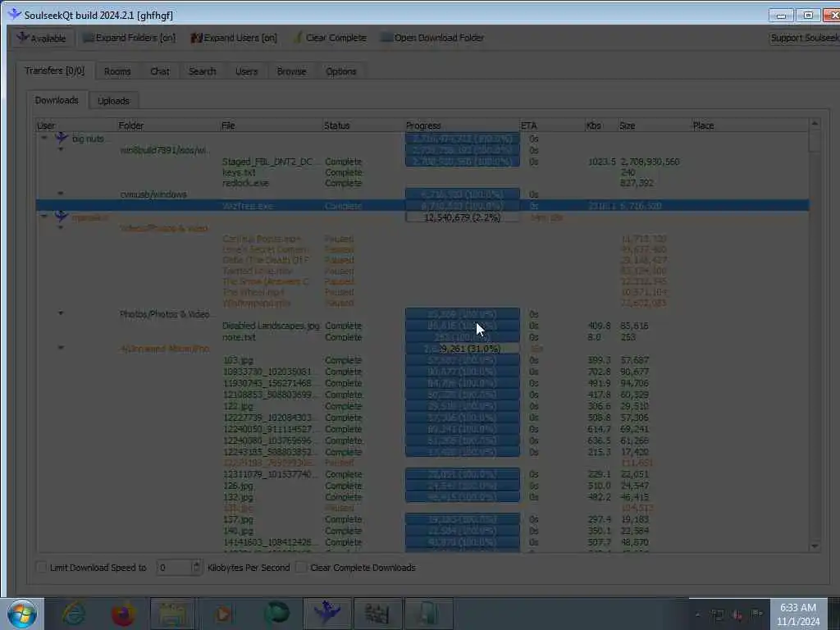Select the 103.jpg file row

(422, 361)
